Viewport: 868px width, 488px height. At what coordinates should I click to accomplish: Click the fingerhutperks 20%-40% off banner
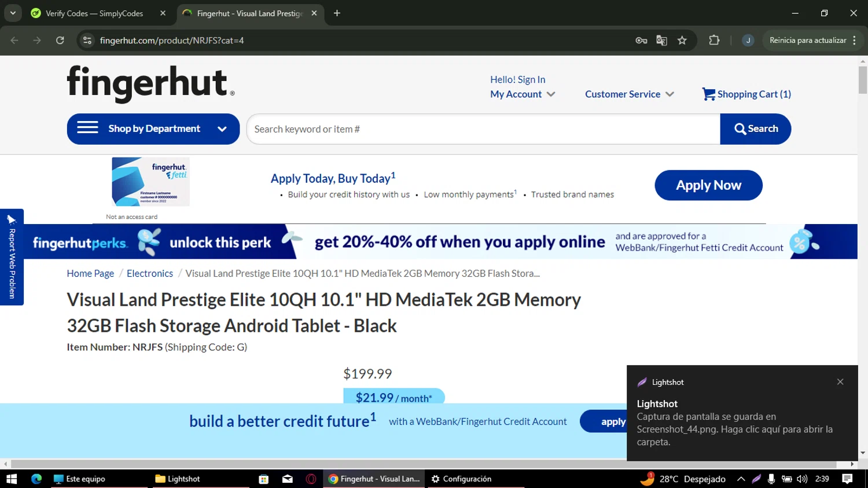click(440, 241)
